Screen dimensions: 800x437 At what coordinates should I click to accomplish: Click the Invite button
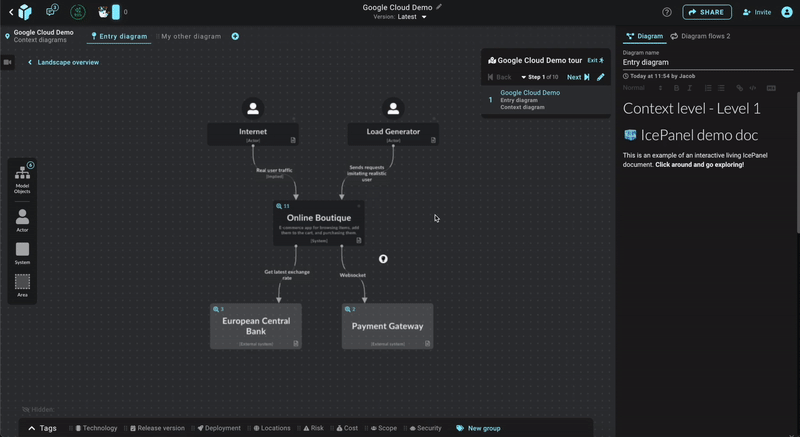pyautogui.click(x=757, y=12)
